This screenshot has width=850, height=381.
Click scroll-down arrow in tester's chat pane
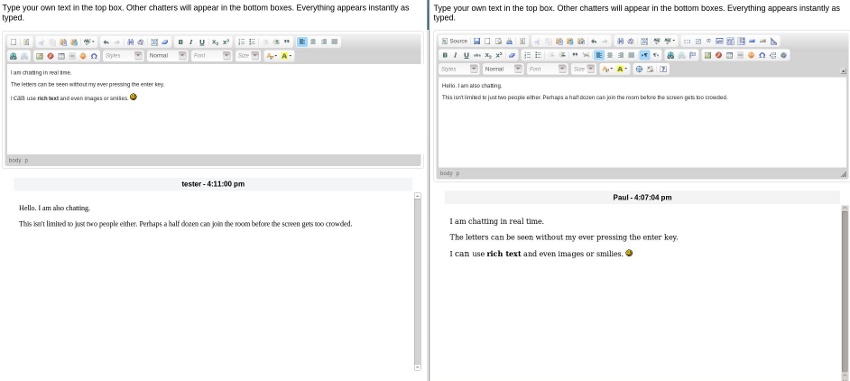click(x=417, y=367)
